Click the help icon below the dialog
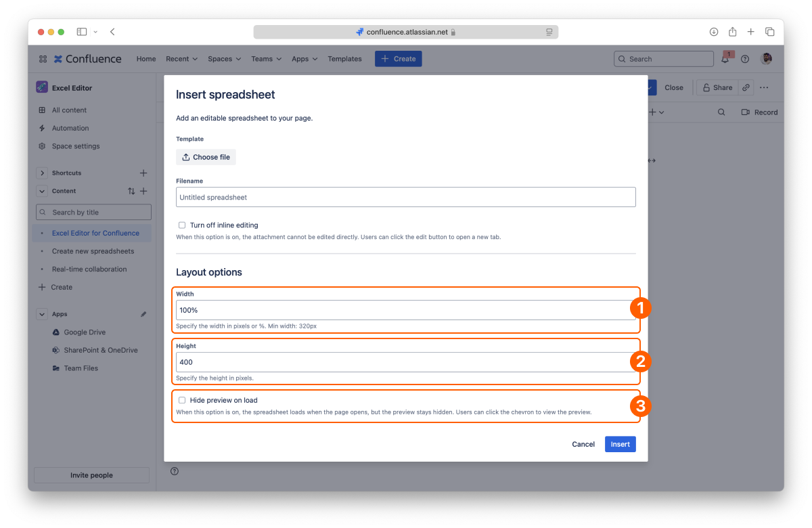 point(175,471)
